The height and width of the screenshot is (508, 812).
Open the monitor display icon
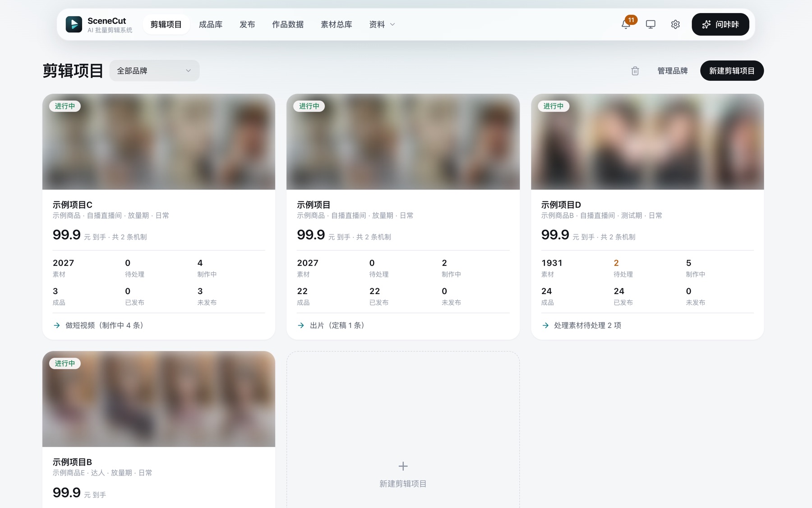point(651,24)
